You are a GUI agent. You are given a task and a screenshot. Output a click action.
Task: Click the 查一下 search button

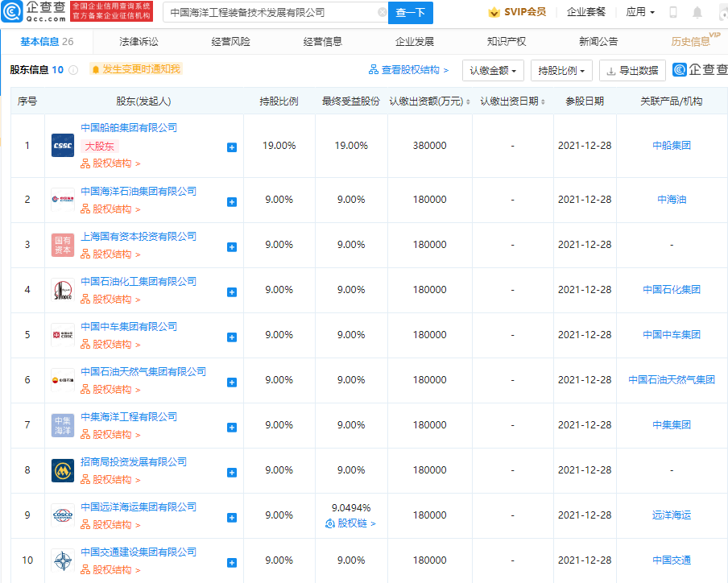(410, 13)
